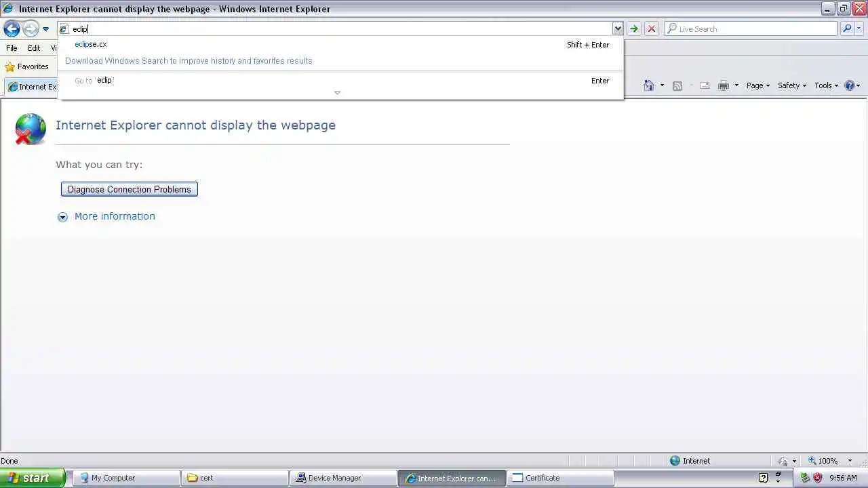Click the 100% zoom level button
868x488 pixels.
(823, 461)
